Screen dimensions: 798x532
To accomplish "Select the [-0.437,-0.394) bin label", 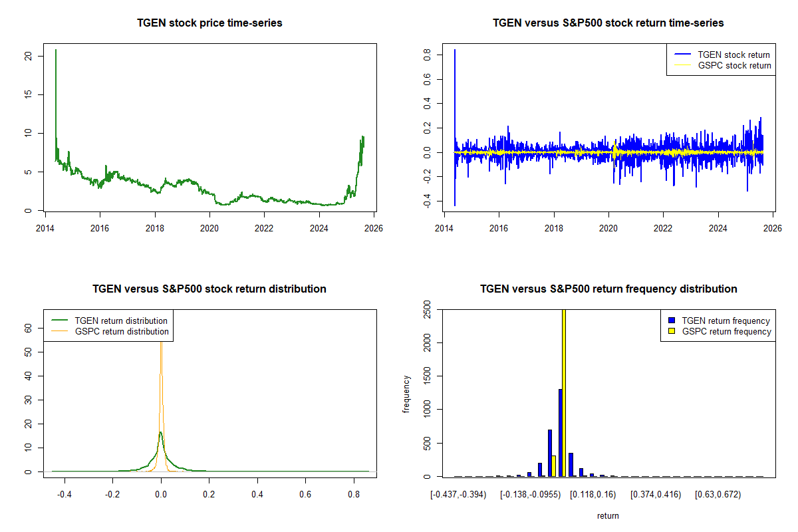I will pyautogui.click(x=459, y=495).
